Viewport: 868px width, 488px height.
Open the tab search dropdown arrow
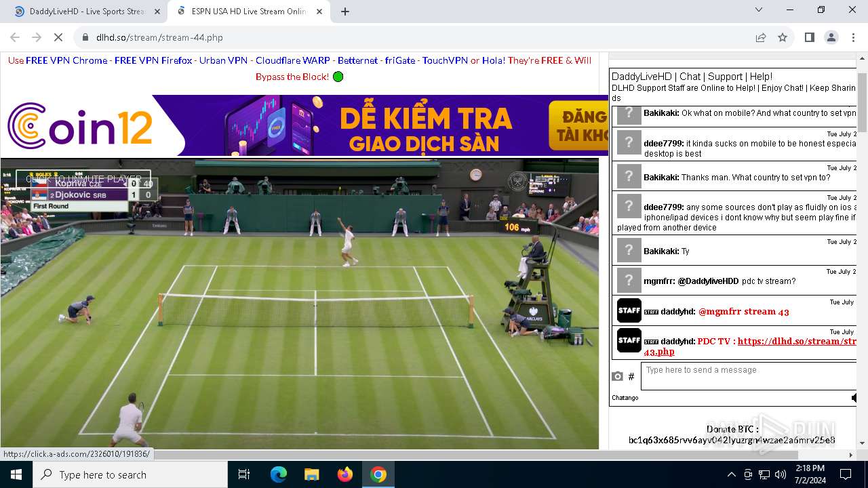coord(759,10)
